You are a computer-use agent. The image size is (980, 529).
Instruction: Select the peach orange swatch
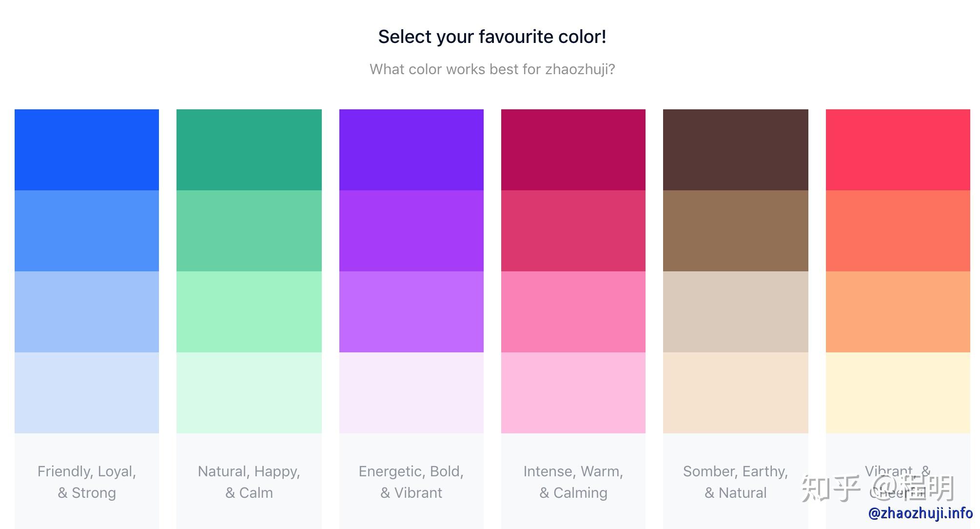tap(898, 311)
